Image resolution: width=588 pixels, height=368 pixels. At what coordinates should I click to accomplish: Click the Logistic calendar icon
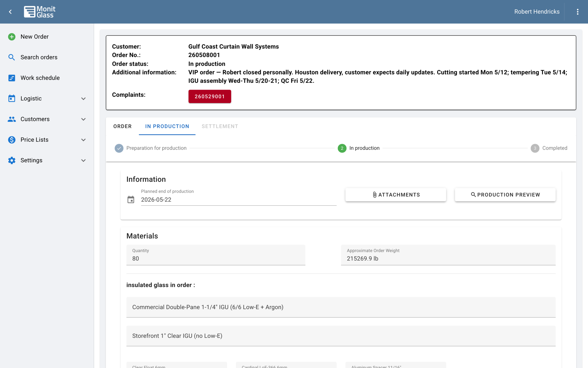(x=12, y=98)
